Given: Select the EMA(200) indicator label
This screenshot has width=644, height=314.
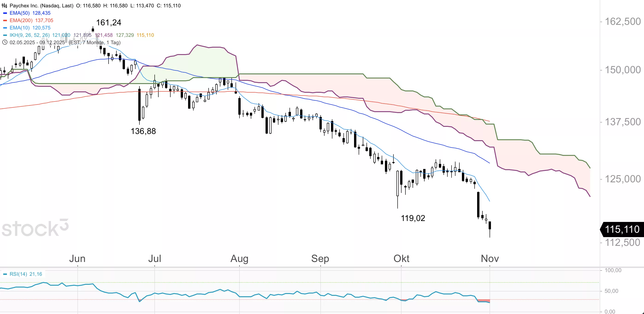Looking at the screenshot, I should point(21,20).
